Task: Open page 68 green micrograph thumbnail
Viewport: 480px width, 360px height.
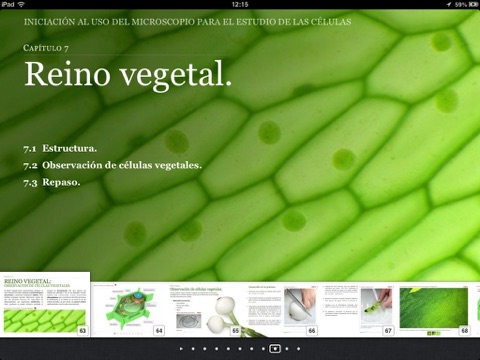Action: (x=435, y=310)
